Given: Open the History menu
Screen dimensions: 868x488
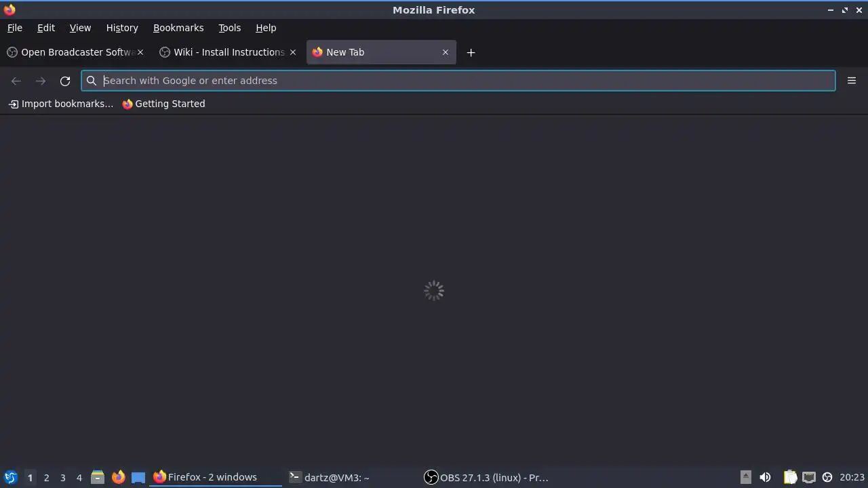Looking at the screenshot, I should tap(122, 28).
